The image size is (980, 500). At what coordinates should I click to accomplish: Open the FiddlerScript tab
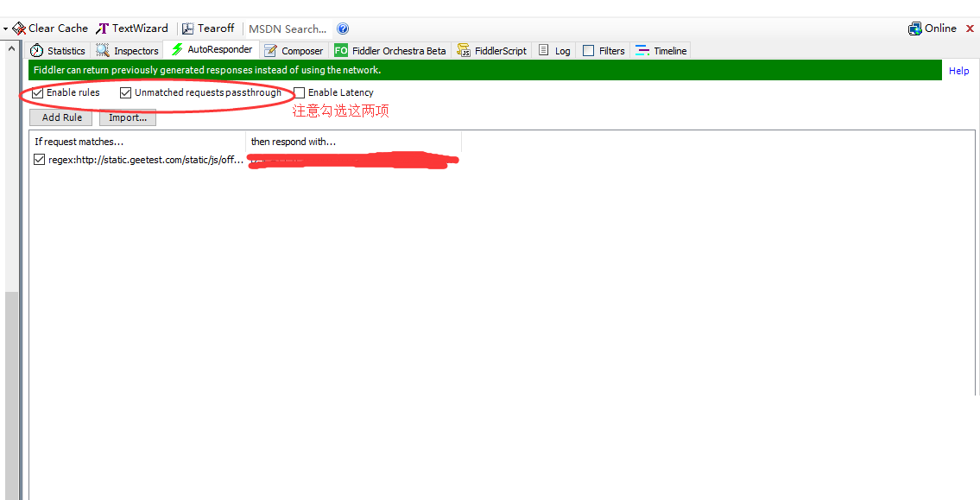[492, 51]
